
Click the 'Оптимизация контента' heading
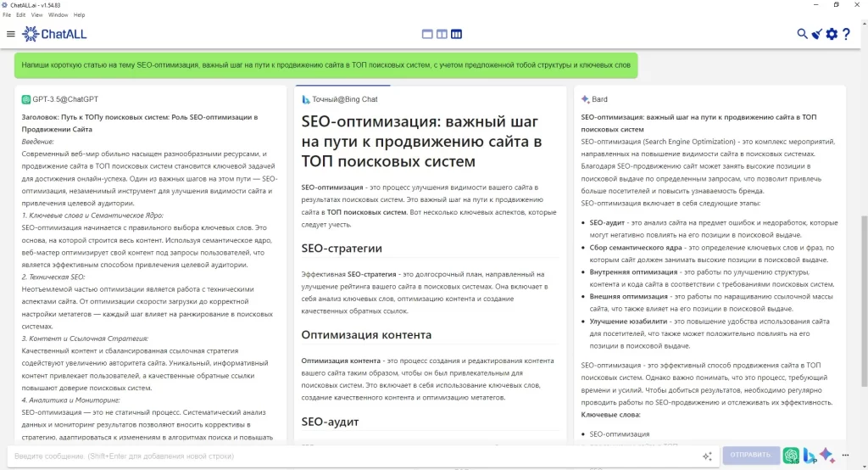pos(366,335)
